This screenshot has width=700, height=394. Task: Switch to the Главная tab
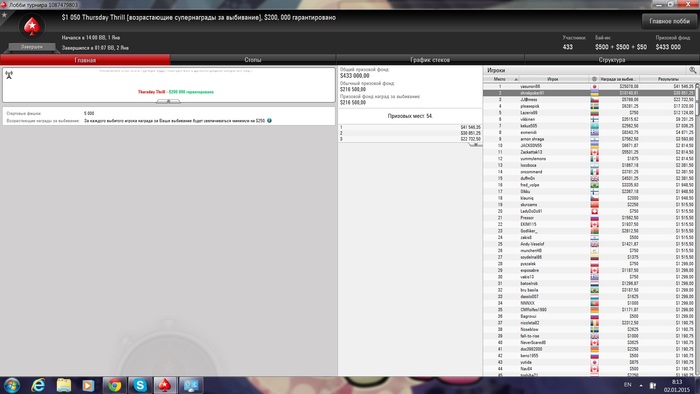point(85,60)
